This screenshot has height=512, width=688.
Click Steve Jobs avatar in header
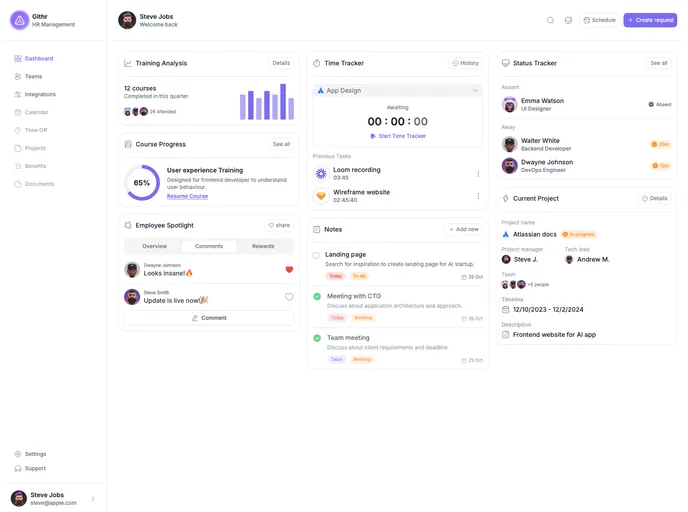point(127,20)
